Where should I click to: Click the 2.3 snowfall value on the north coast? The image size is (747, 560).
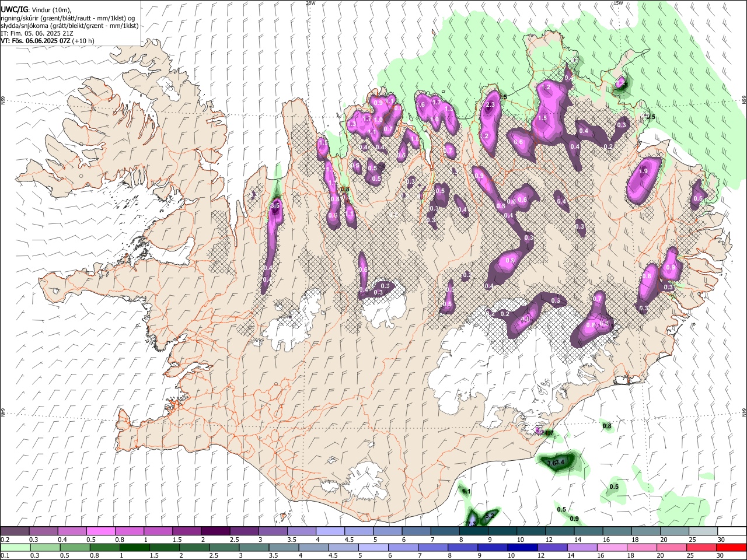(490, 105)
